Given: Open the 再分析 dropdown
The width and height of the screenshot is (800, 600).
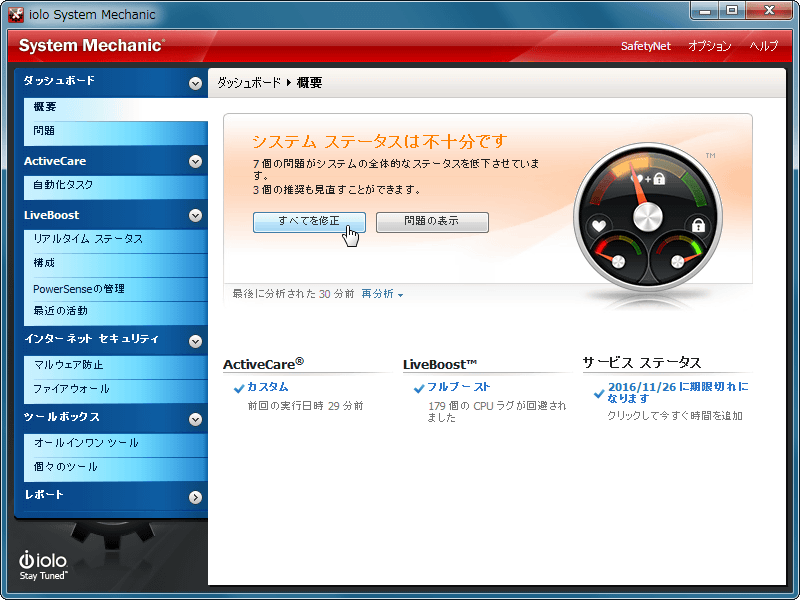Looking at the screenshot, I should tap(382, 294).
